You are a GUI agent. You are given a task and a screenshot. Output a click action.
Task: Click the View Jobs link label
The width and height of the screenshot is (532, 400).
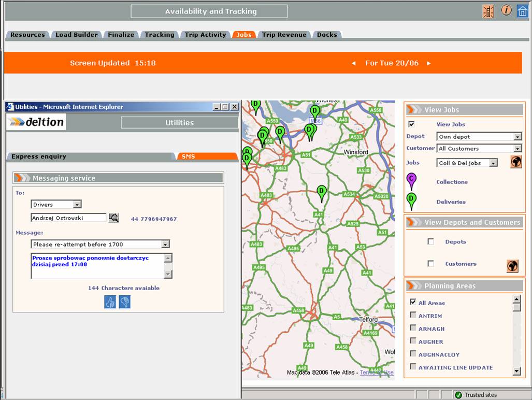pos(451,124)
